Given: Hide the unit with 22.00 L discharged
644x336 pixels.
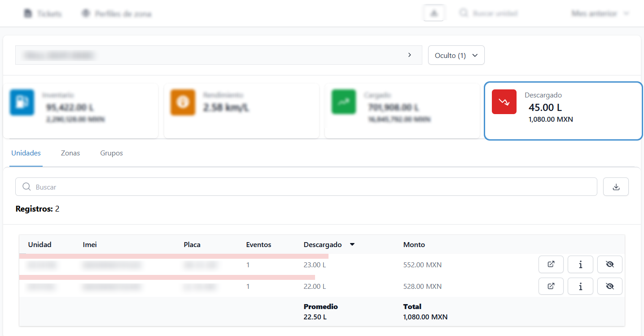Looking at the screenshot, I should [x=609, y=286].
